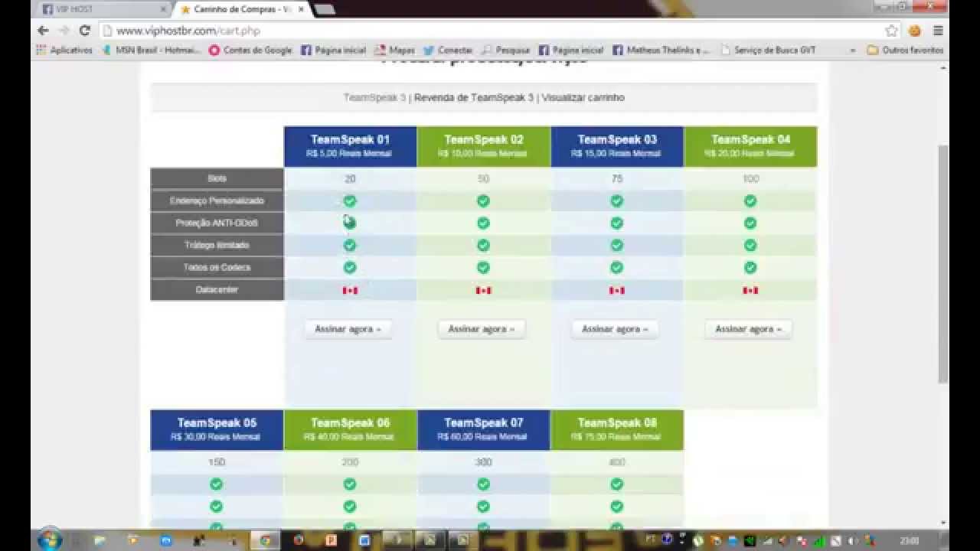Click the address bar with viphostbr.com/cart.php
This screenshot has height=551, width=980.
click(x=490, y=31)
